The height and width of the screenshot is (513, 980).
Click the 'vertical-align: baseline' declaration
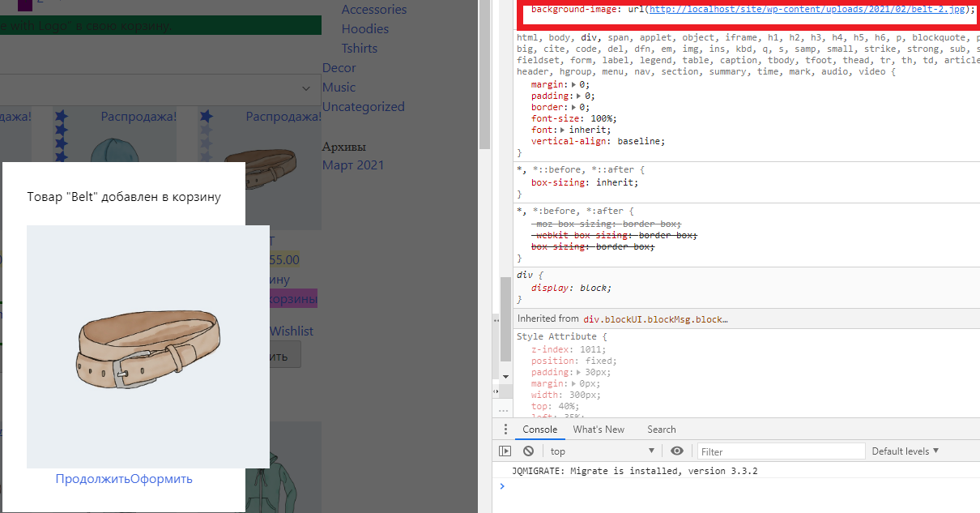(x=598, y=141)
